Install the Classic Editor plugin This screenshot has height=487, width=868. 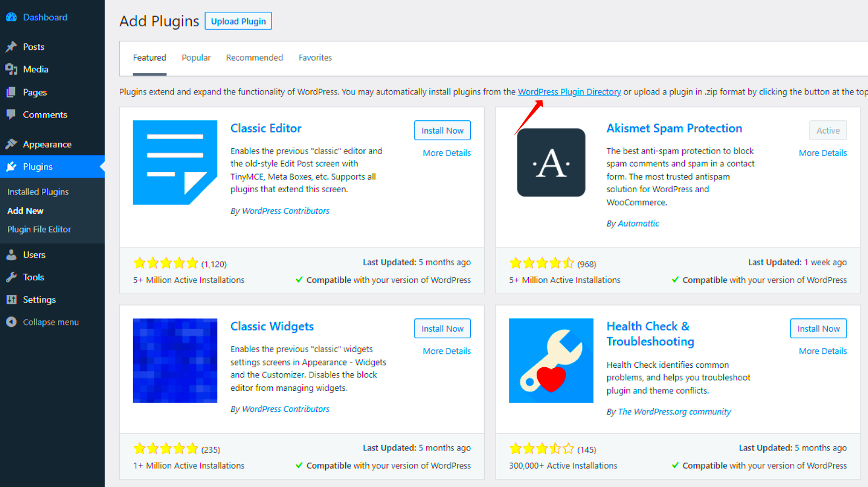tap(442, 130)
